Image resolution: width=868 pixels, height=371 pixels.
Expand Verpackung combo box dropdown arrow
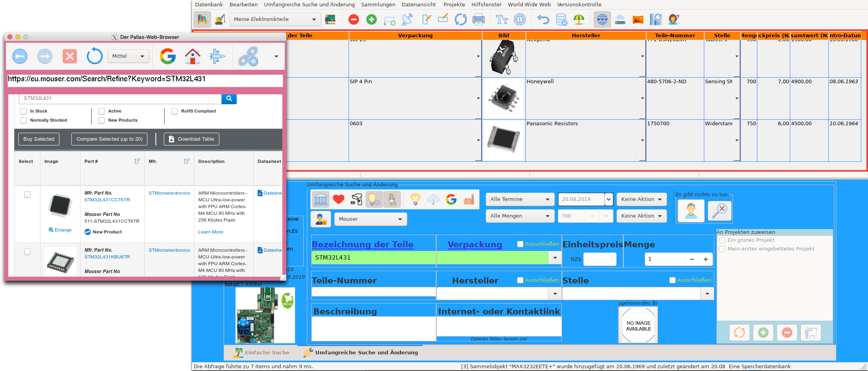(555, 258)
